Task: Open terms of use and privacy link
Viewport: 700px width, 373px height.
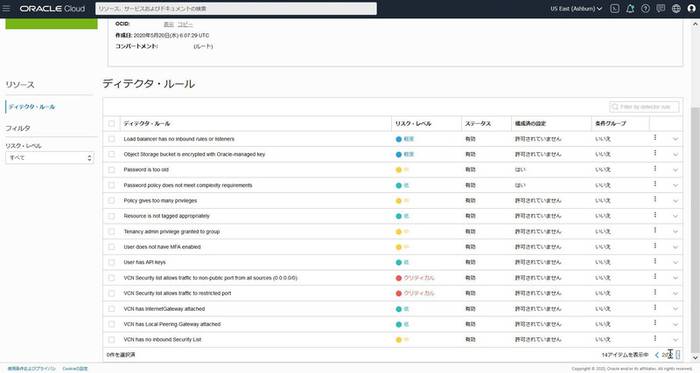Action: click(x=32, y=369)
